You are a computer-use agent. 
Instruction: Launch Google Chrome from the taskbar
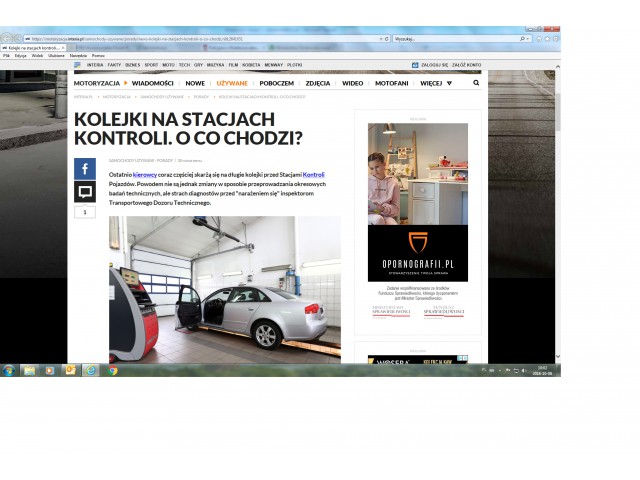tap(113, 370)
